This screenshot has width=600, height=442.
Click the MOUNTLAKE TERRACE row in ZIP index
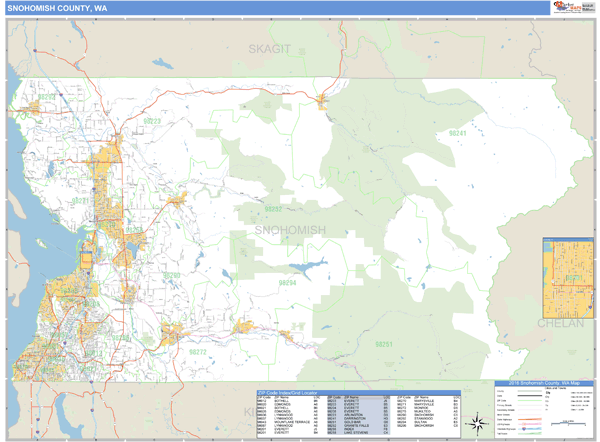[288, 422]
